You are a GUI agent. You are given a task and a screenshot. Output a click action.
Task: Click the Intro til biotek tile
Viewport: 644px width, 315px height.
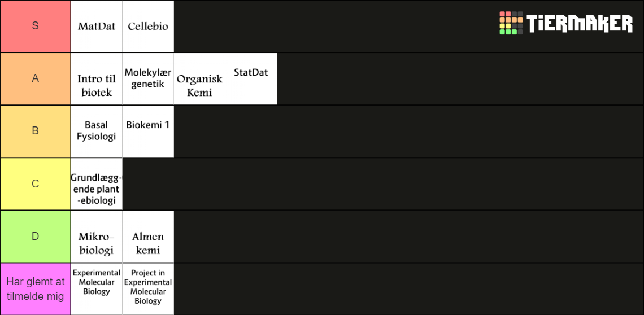(x=97, y=79)
